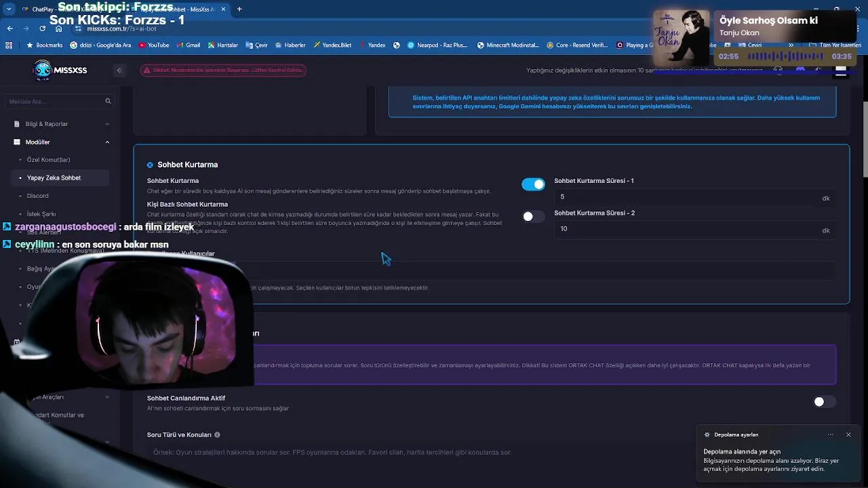Screen dimensions: 868x488
Task: Open Özel Komut(lar) module
Action: (x=48, y=160)
